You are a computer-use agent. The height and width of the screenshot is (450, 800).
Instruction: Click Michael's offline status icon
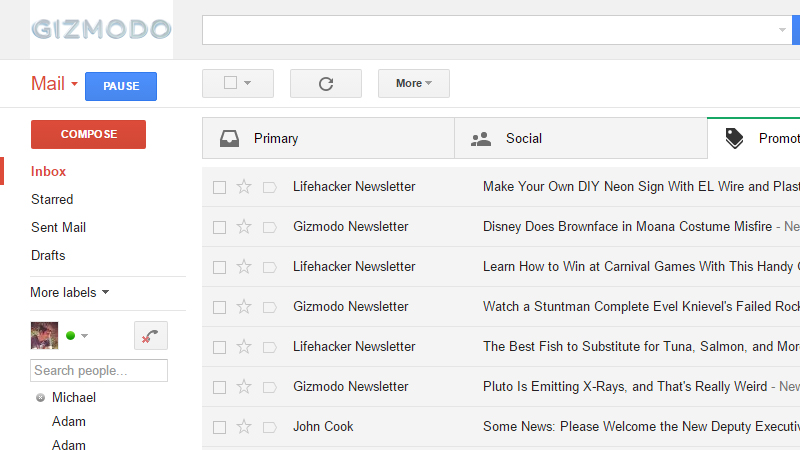point(40,397)
